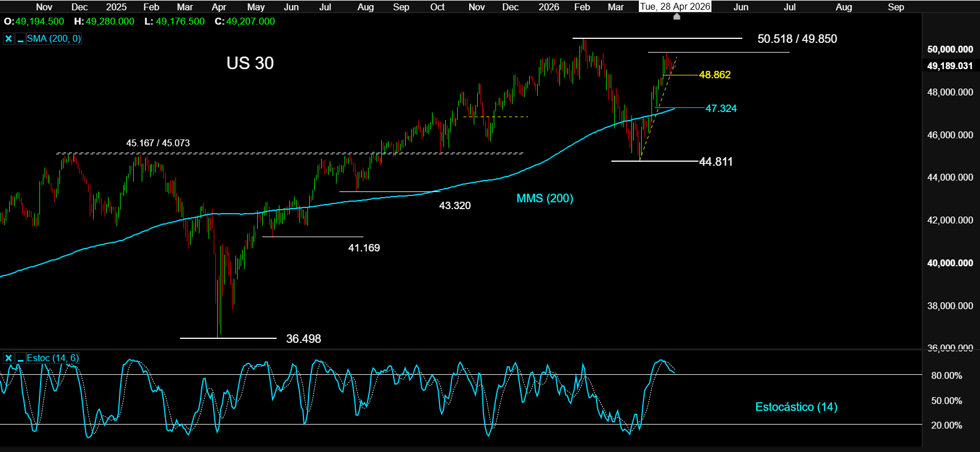Click the cyan 47.324 level label

click(721, 109)
